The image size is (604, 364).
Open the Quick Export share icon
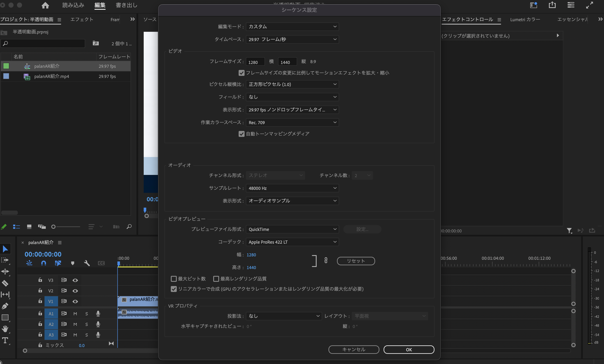(x=552, y=5)
